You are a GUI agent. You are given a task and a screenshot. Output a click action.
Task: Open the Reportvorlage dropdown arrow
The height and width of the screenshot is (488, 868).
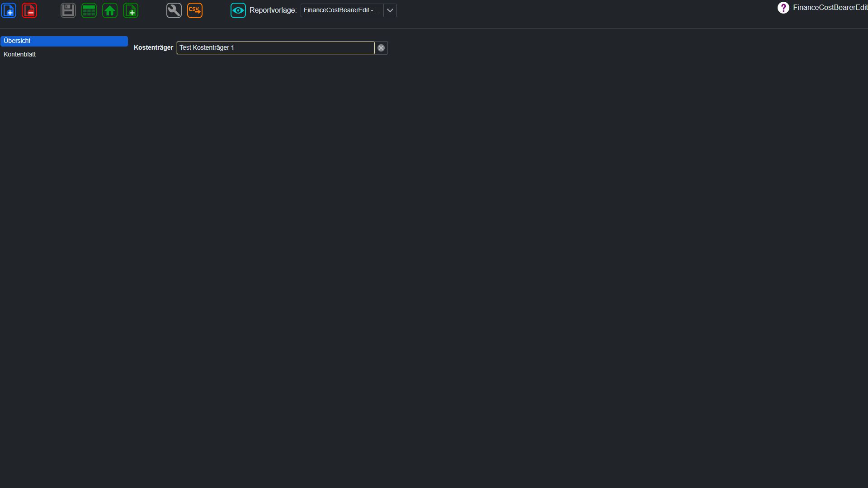[x=390, y=10]
